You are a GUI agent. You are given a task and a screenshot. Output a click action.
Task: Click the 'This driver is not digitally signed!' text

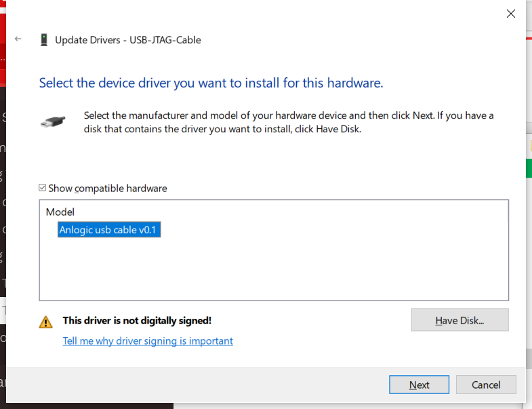point(137,320)
